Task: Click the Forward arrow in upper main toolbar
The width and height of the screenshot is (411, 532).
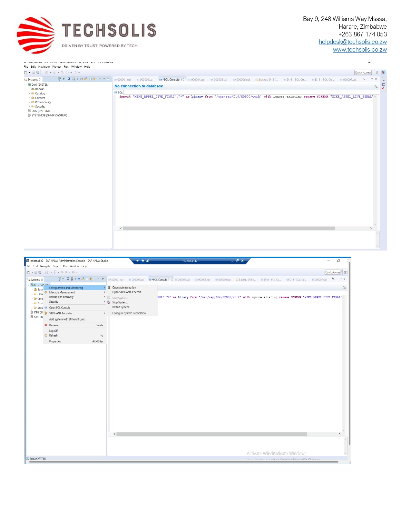Action: click(75, 73)
